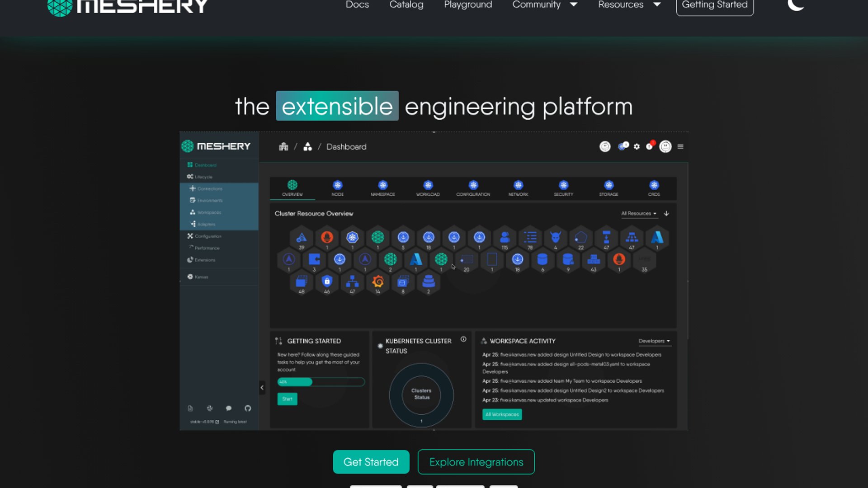Click the workspace shapes breadcrumb icon
The width and height of the screenshot is (868, 488).
pos(307,146)
